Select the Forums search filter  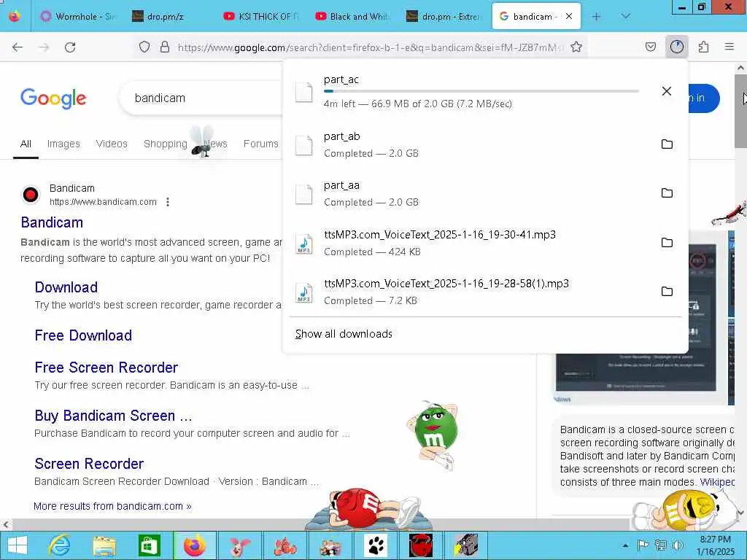[260, 144]
